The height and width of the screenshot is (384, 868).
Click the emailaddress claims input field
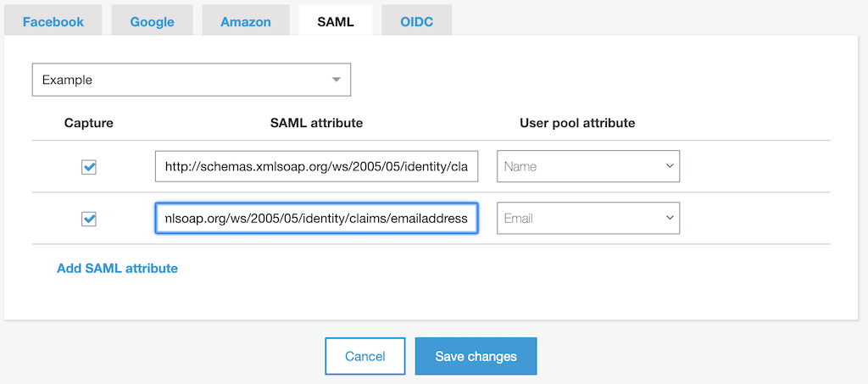click(x=317, y=218)
